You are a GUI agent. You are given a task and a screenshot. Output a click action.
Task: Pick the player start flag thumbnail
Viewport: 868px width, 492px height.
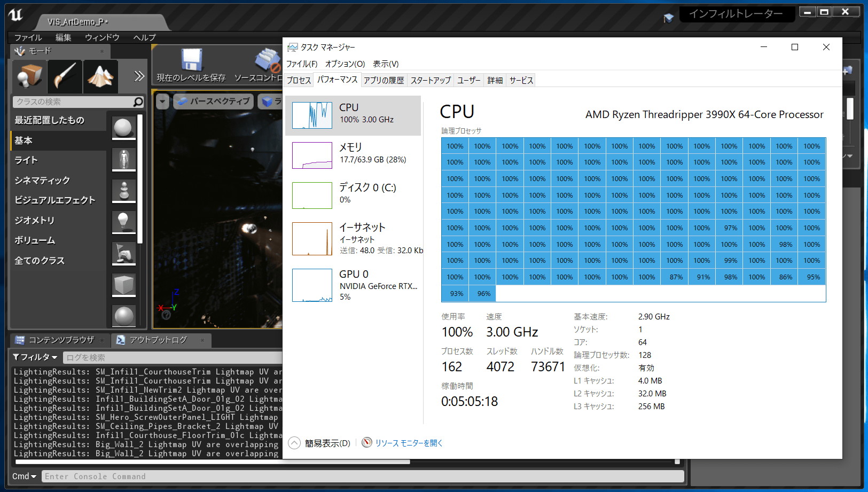pos(123,253)
